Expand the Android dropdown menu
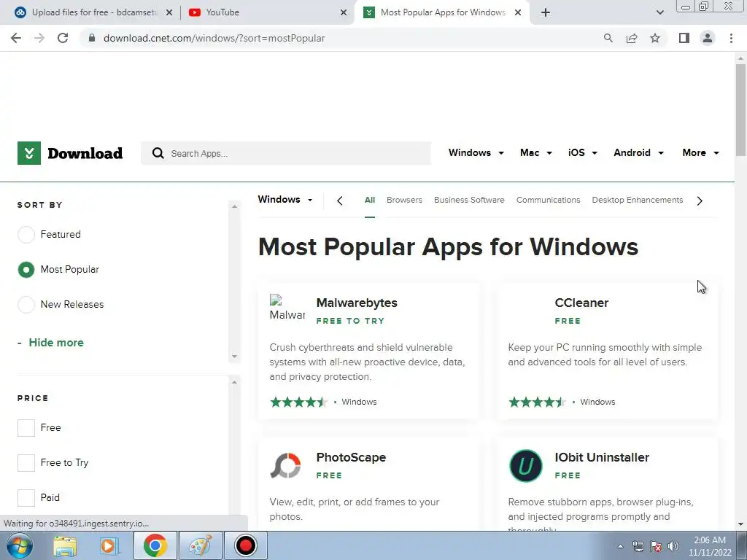This screenshot has width=747, height=560. [x=639, y=153]
